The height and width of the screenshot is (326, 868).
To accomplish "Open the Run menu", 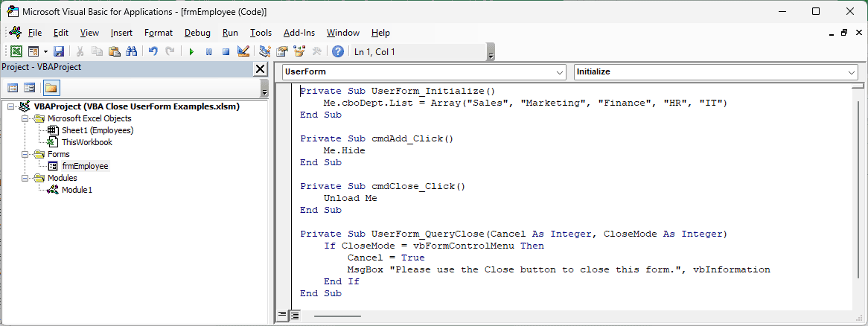I will point(230,33).
